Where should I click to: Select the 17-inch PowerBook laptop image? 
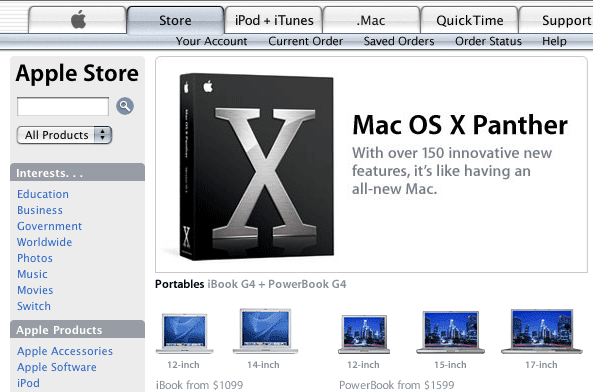point(542,331)
